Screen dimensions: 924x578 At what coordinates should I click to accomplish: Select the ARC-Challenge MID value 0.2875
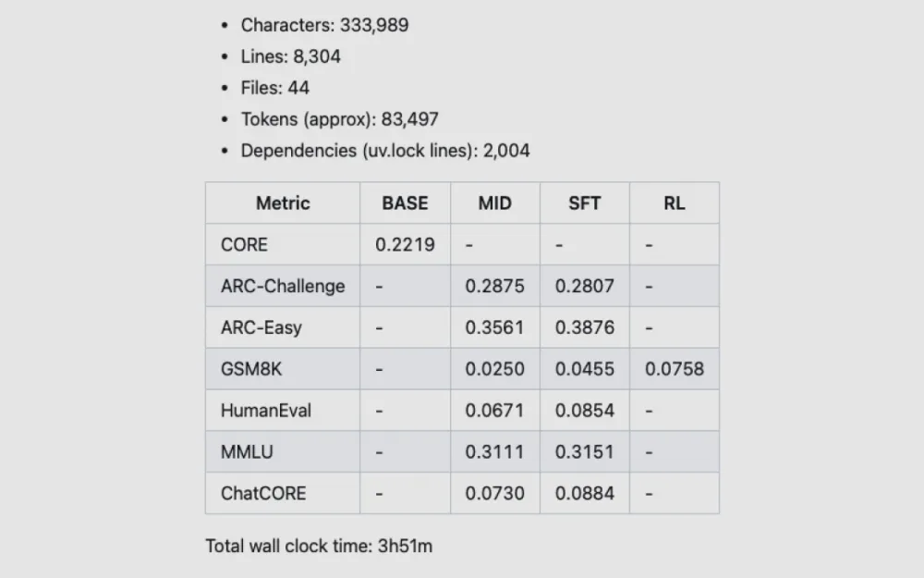coord(494,287)
